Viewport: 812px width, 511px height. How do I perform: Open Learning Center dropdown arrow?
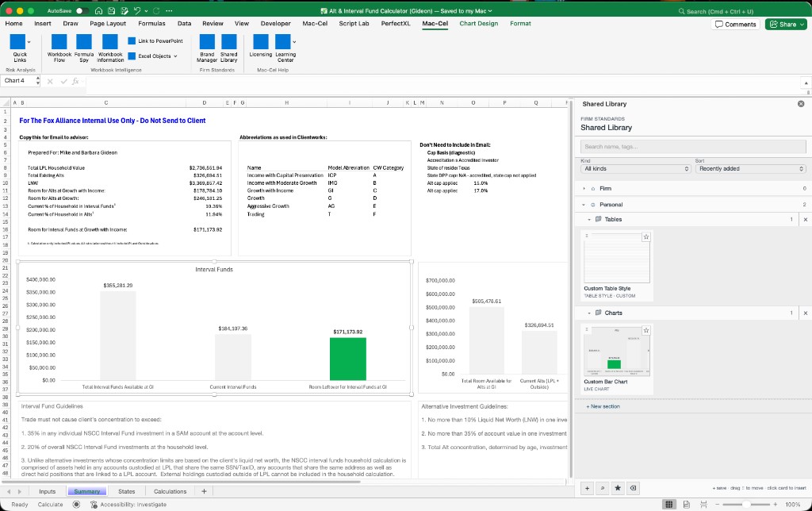tap(294, 41)
